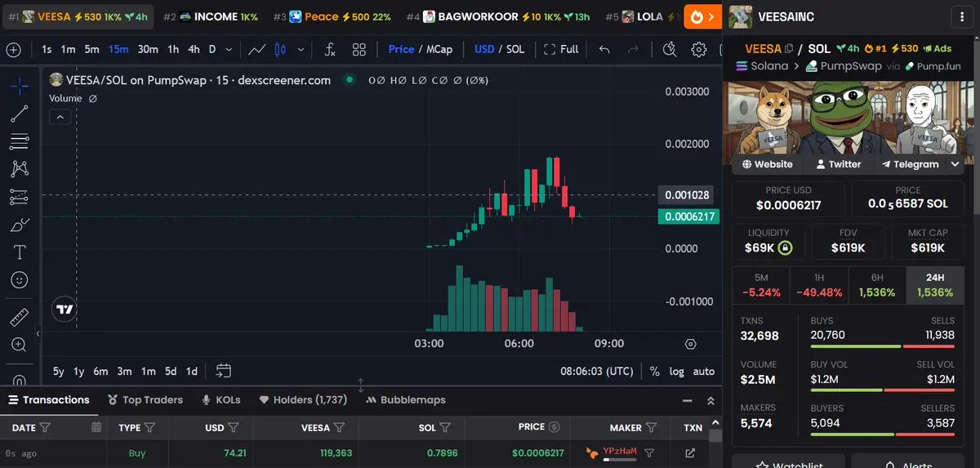The image size is (980, 468).
Task: Set chart range to 5d
Action: tap(171, 371)
